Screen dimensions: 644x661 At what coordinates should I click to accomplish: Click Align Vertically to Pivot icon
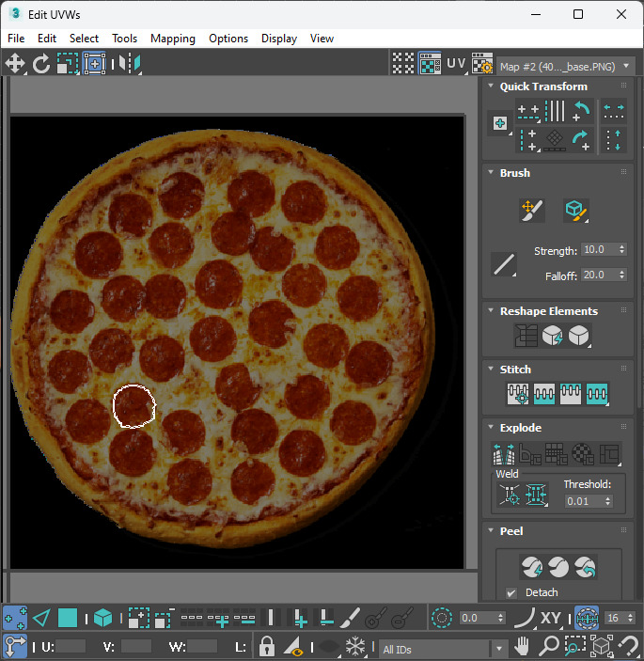[x=528, y=140]
